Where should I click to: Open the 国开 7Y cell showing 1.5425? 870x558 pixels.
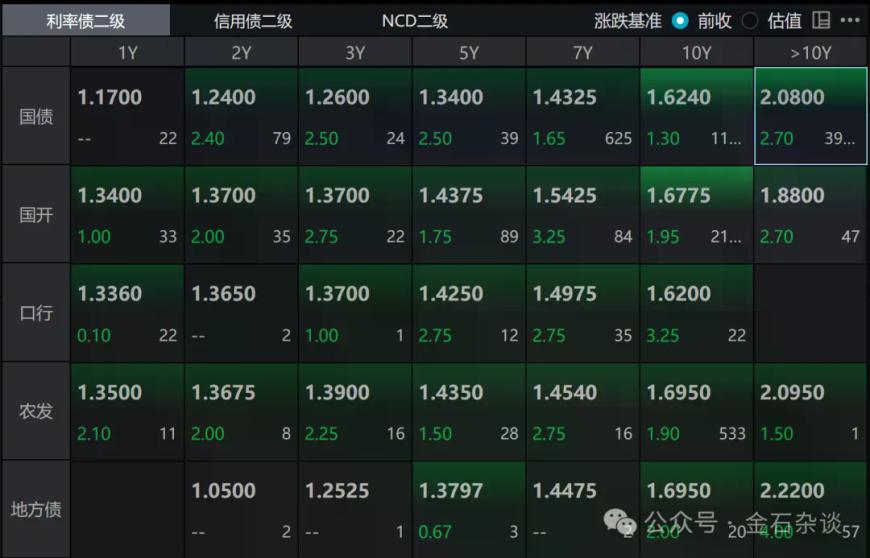pyautogui.click(x=583, y=215)
